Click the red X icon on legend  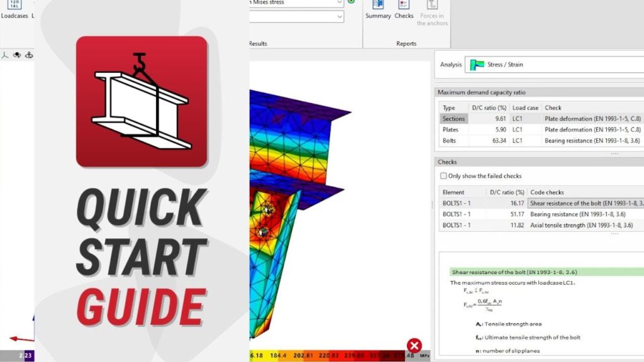pos(414,345)
